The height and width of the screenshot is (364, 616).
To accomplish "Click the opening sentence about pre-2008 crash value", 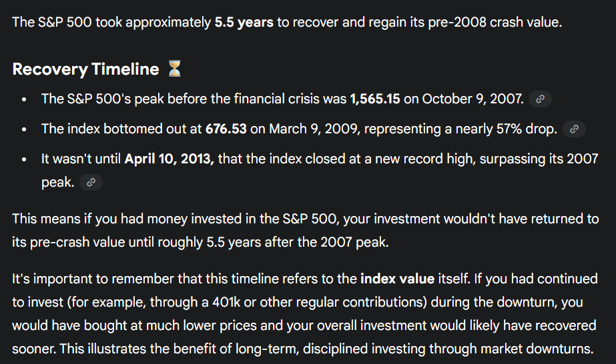I will coord(287,22).
